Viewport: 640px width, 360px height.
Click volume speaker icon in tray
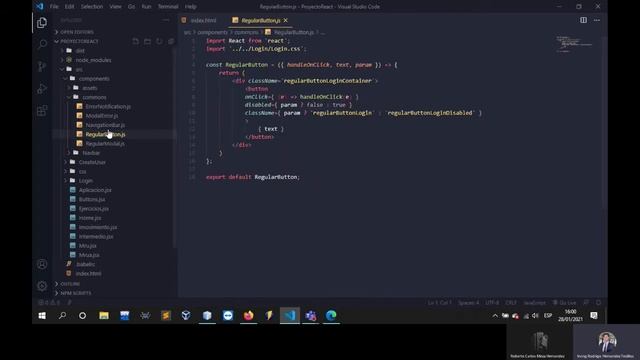535,316
